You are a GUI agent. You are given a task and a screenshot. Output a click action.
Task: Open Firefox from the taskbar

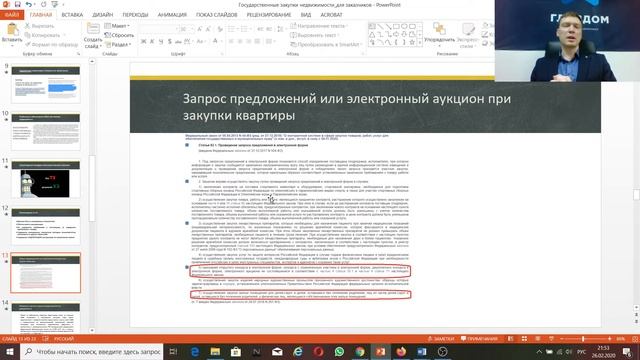401,352
